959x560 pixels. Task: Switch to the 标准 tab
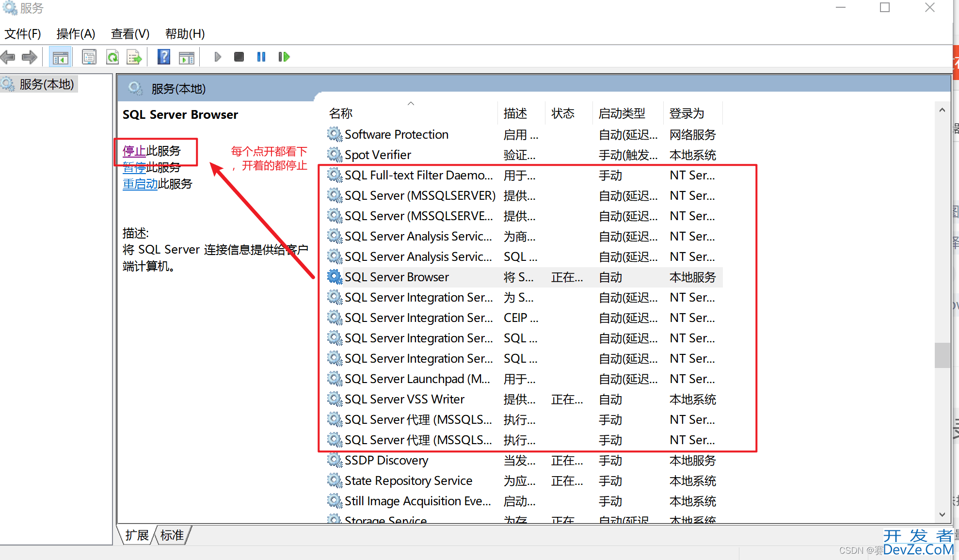[172, 535]
